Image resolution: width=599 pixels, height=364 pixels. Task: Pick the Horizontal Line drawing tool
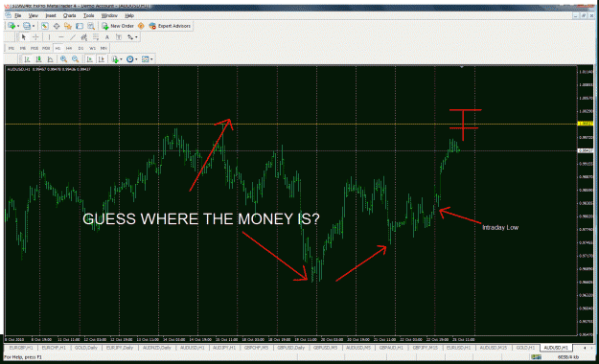pos(61,37)
